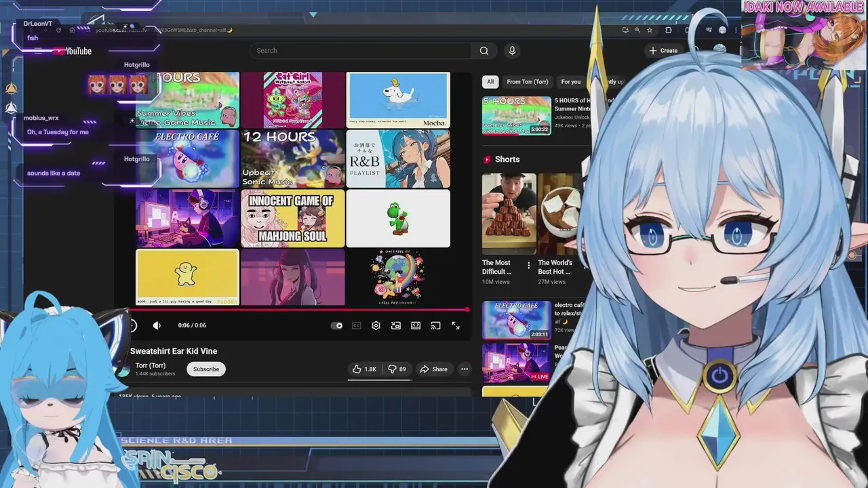The image size is (868, 488).
Task: Open yellow 'lil guy' end-screen video
Action: [187, 277]
